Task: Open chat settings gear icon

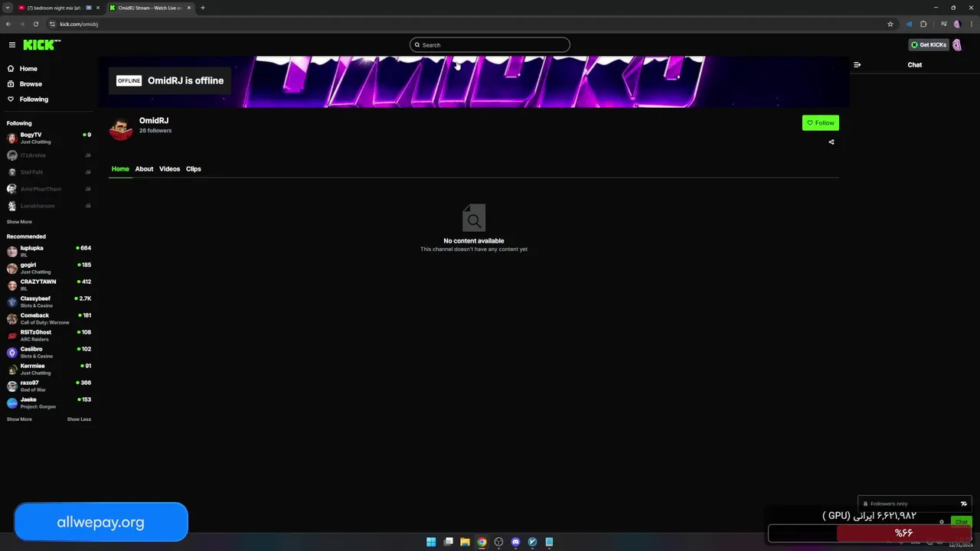Action: coord(942,522)
